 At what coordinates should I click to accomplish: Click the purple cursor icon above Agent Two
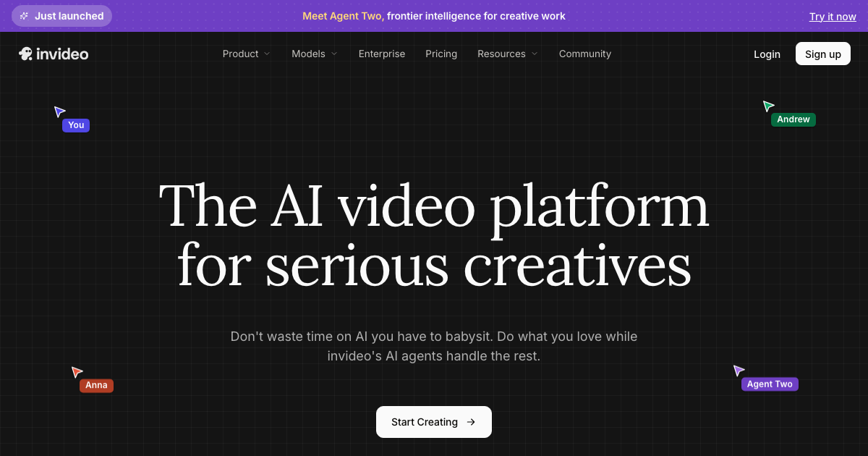click(739, 371)
